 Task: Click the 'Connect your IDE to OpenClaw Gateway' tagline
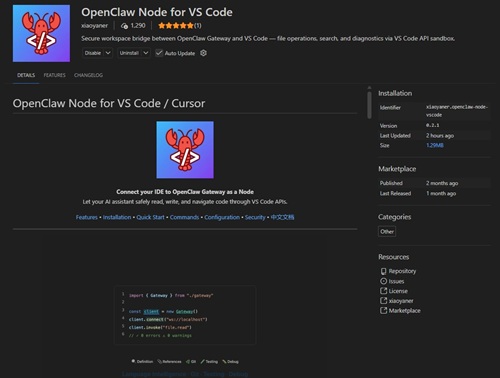tap(185, 192)
